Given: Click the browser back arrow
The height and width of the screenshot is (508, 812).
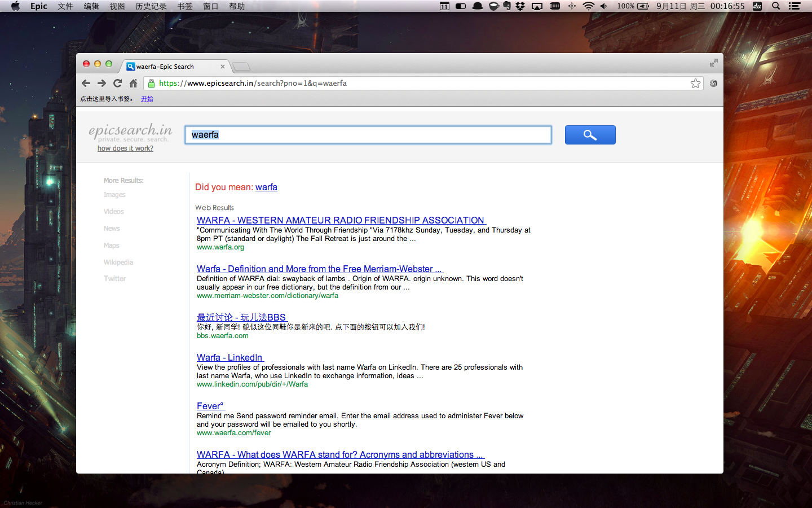Looking at the screenshot, I should [x=86, y=83].
